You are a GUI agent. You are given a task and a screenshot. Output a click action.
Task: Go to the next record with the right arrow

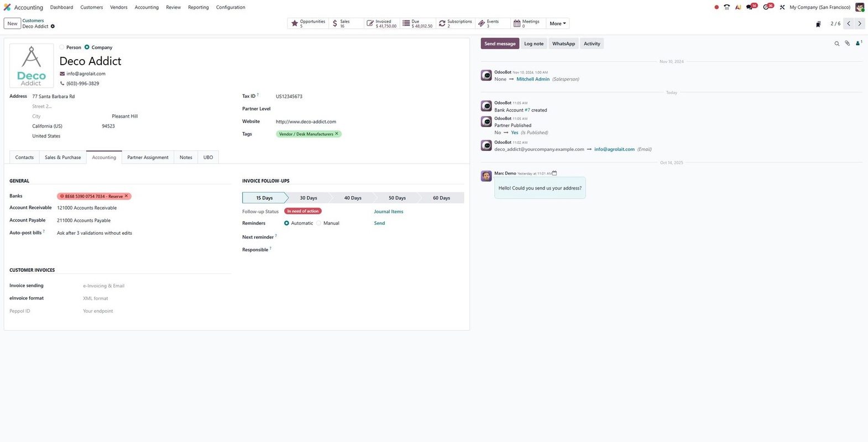tap(860, 24)
